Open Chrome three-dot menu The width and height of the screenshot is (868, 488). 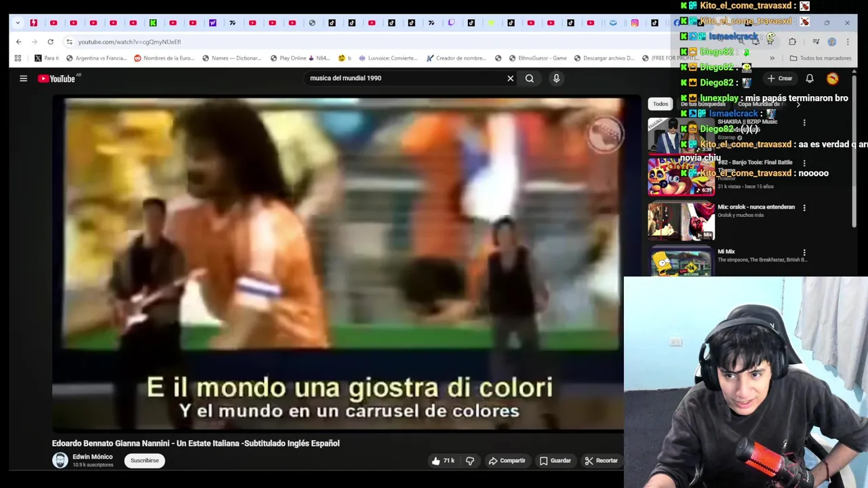click(x=848, y=41)
